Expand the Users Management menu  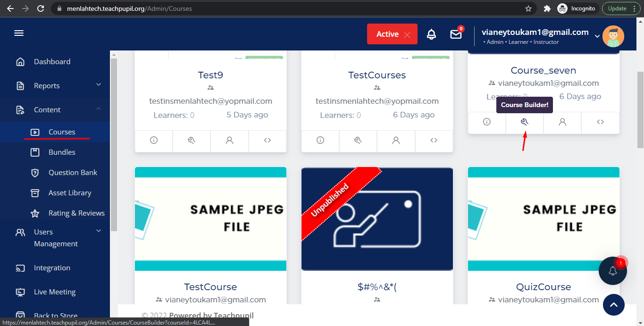coord(99,231)
